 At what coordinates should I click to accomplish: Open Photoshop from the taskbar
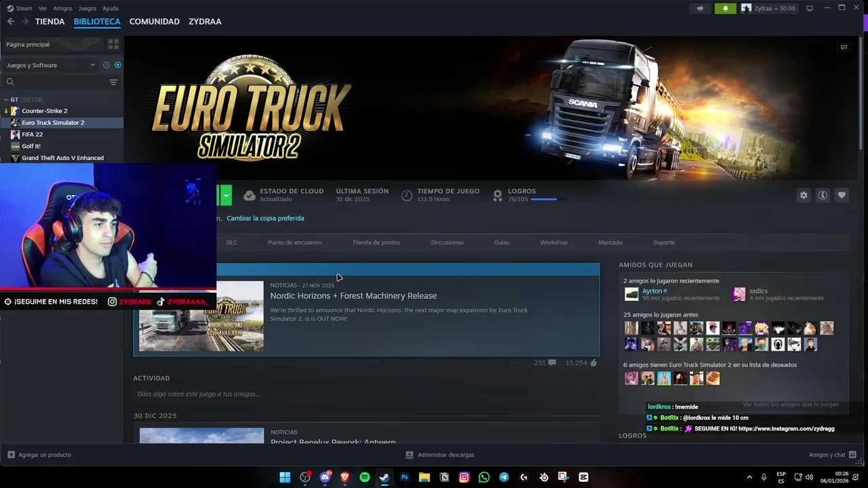(404, 477)
